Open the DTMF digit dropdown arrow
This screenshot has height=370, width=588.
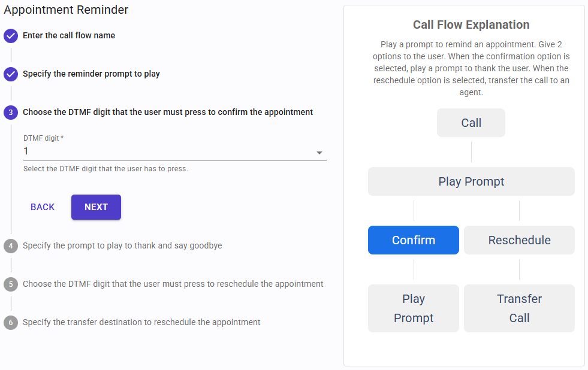319,153
